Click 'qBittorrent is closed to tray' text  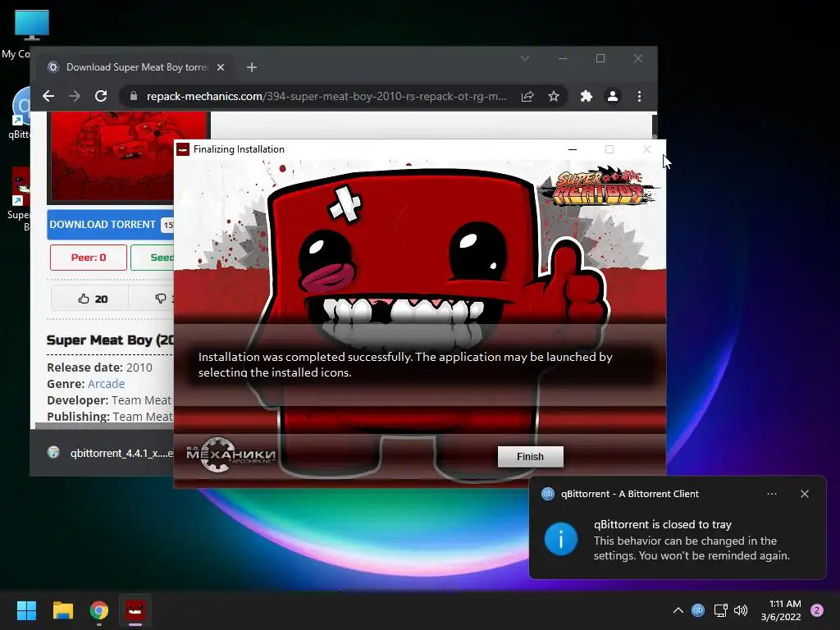tap(662, 524)
